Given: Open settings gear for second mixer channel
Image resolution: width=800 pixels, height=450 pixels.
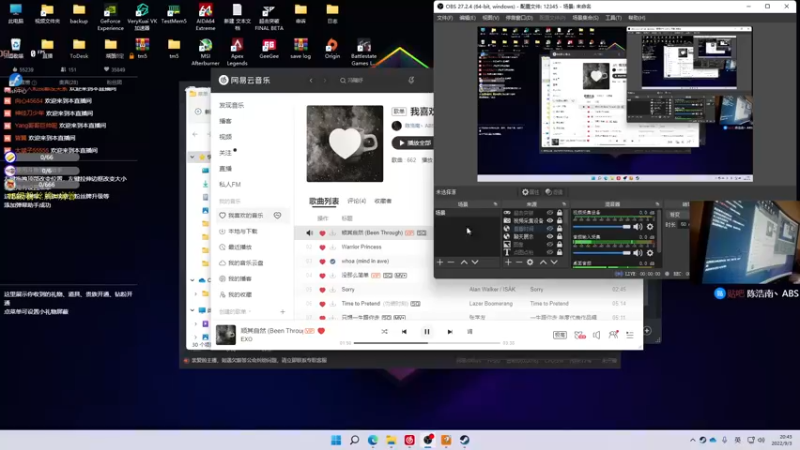Looking at the screenshot, I should pyautogui.click(x=650, y=253).
